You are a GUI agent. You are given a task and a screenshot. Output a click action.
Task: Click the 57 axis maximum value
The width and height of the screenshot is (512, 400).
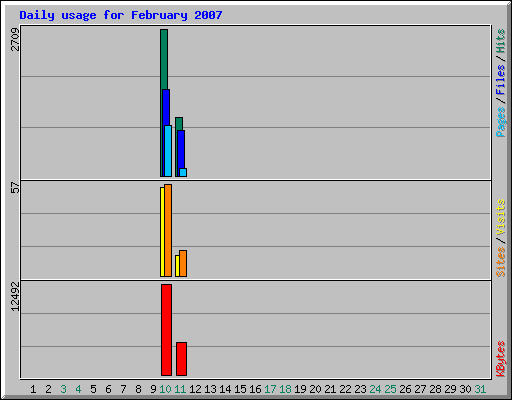point(15,188)
